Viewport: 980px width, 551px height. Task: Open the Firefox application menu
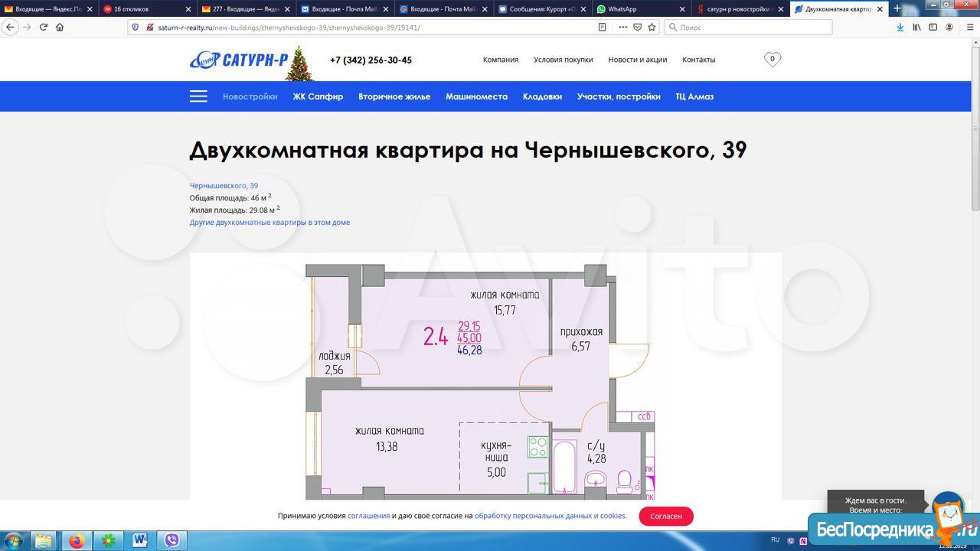966,27
